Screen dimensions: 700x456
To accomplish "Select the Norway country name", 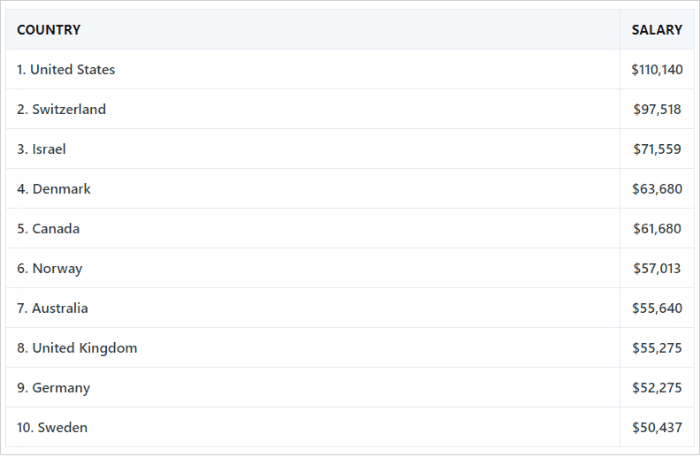I will (x=57, y=268).
